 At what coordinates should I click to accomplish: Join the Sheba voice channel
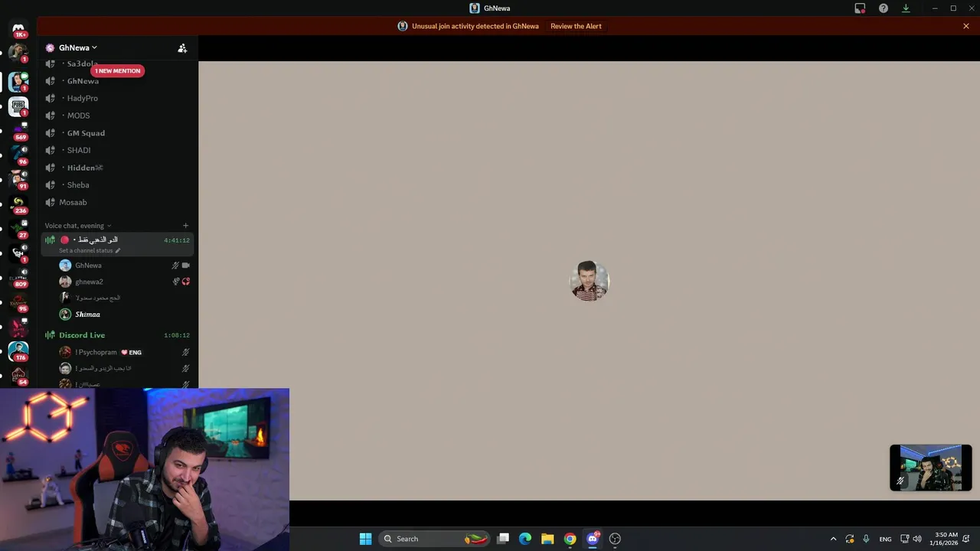[118, 185]
